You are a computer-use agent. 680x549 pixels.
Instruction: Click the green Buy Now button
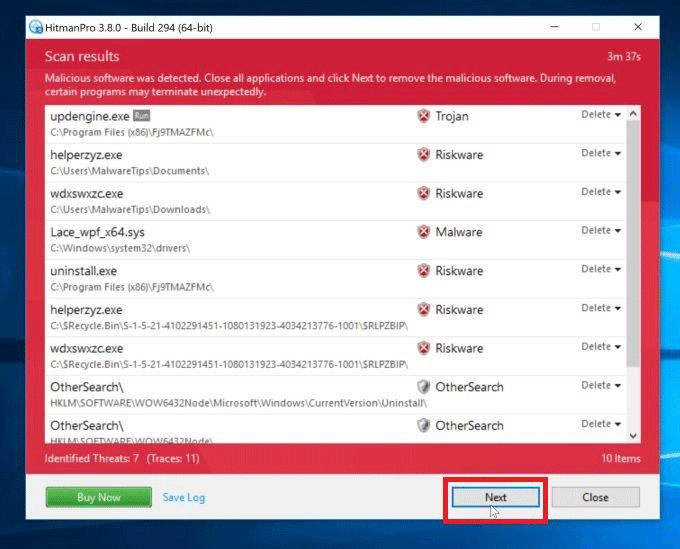[99, 497]
